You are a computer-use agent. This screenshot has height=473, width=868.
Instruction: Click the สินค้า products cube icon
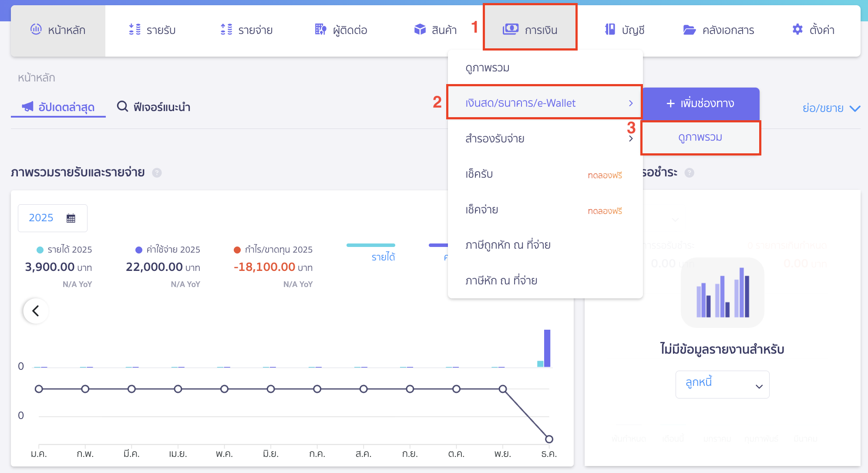420,30
